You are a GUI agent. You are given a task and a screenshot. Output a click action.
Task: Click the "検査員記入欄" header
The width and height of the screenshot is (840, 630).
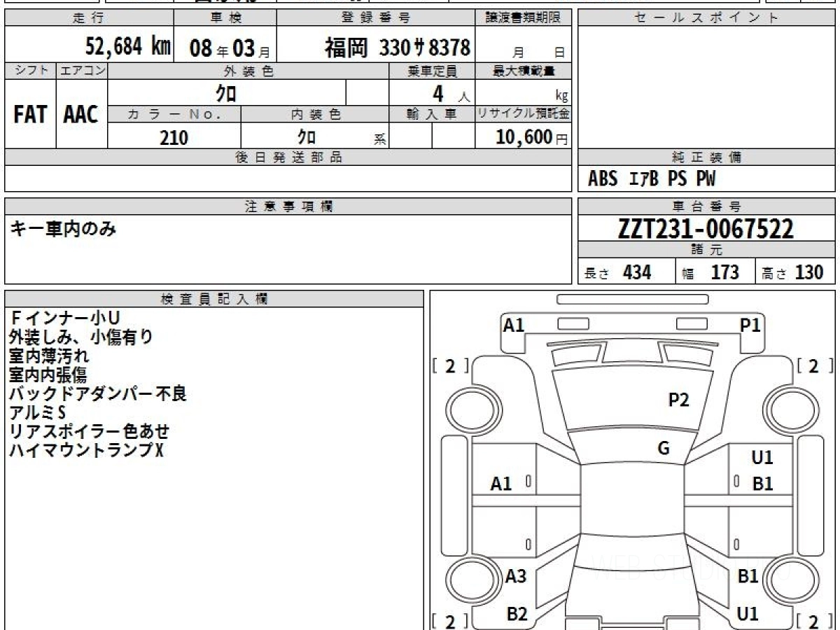click(214, 299)
